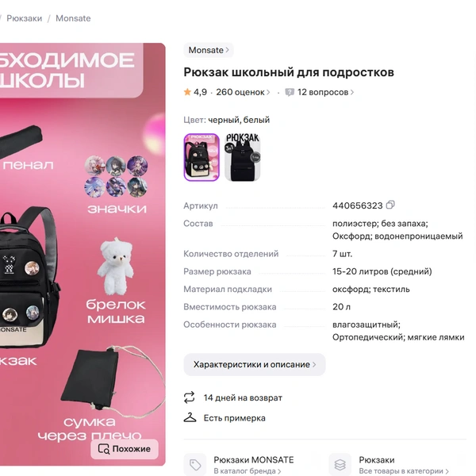The height and width of the screenshot is (476, 476).
Task: Click the image search icon in Похожие
Action: 103,449
